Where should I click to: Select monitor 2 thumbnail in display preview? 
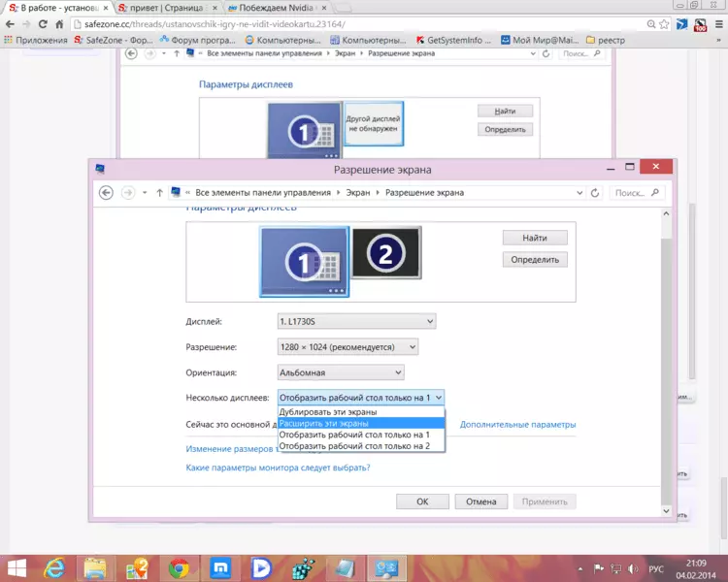[x=385, y=254]
